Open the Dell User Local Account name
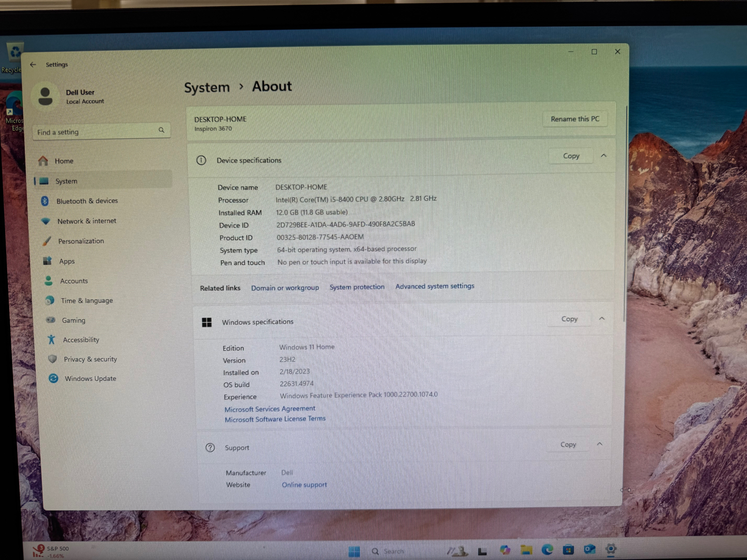This screenshot has height=560, width=747. [x=85, y=96]
